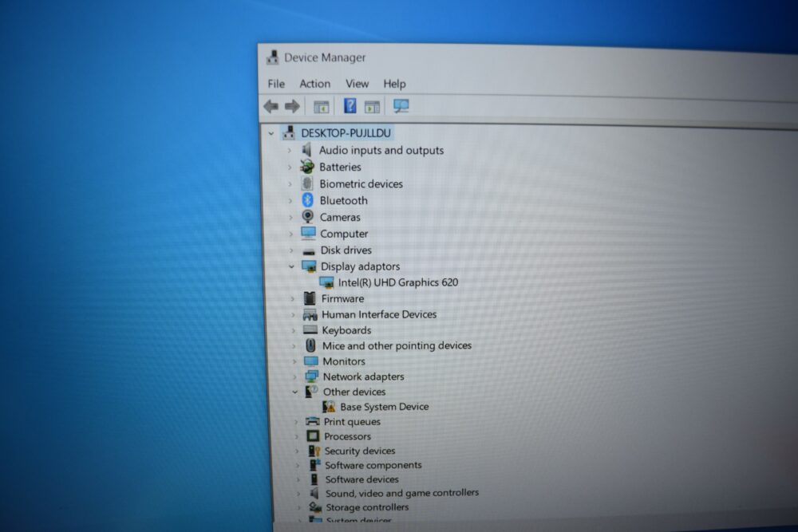
Task: Click the Storage controllers icon
Action: [x=315, y=507]
